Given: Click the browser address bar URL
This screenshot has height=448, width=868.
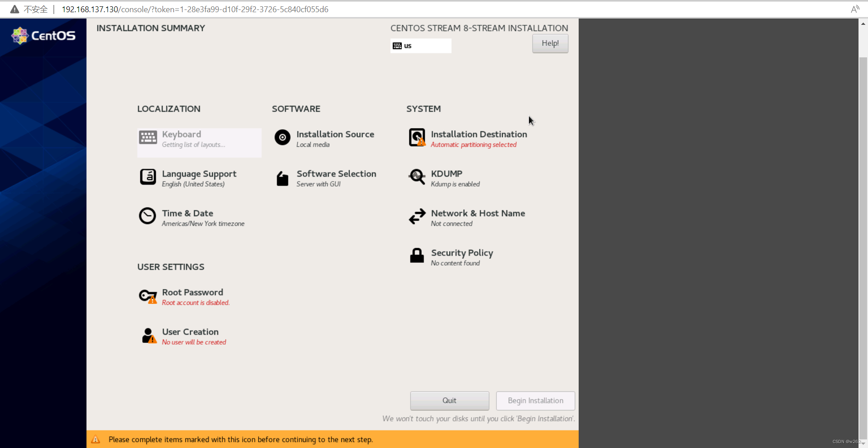Looking at the screenshot, I should pos(195,9).
